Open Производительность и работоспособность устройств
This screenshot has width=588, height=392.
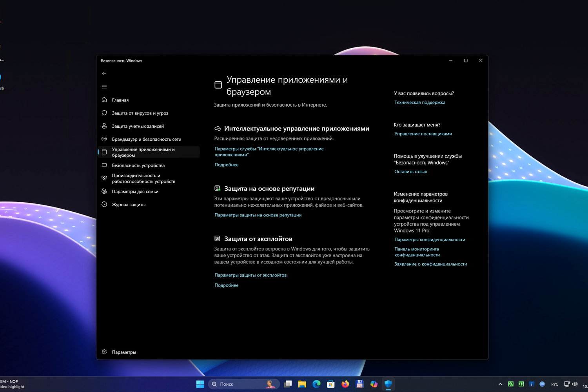click(149, 178)
